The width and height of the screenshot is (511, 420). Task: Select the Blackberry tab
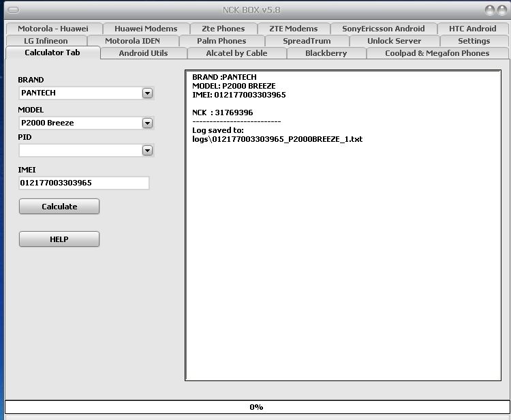tap(326, 53)
